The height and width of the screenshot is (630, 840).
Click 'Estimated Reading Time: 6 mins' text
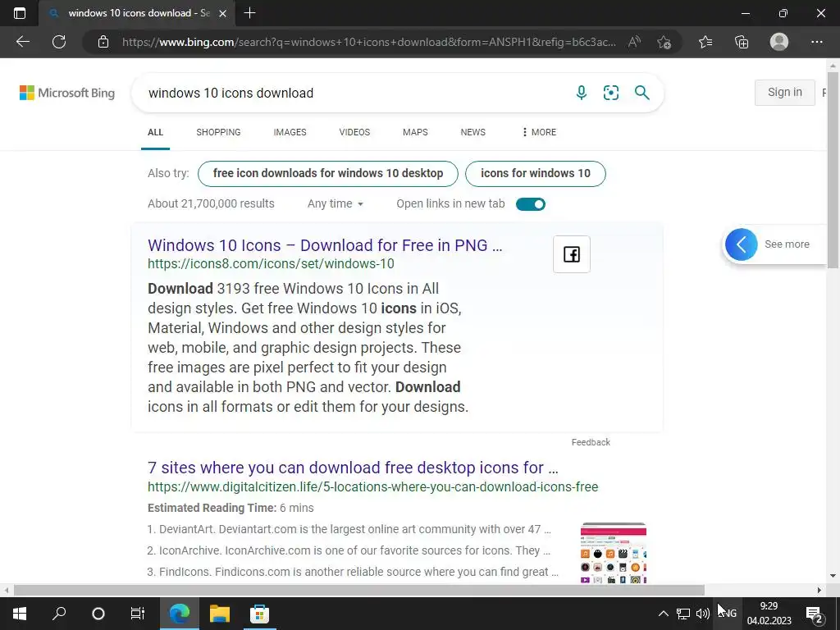point(231,508)
